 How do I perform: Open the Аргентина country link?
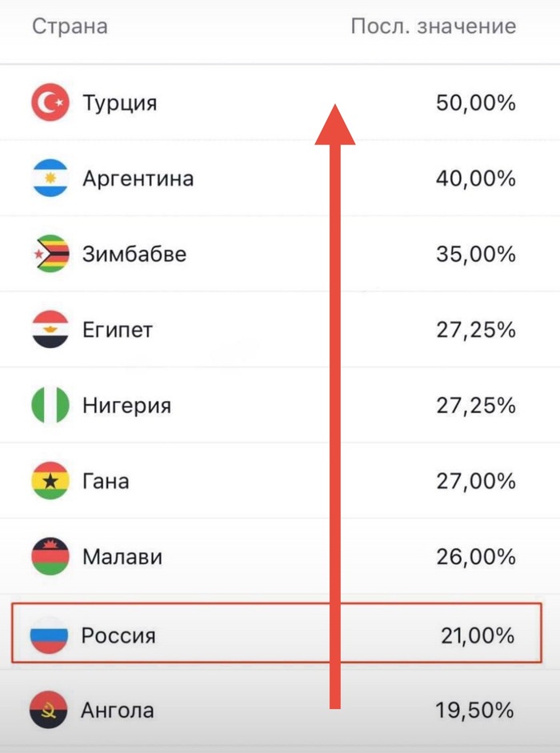[x=138, y=178]
